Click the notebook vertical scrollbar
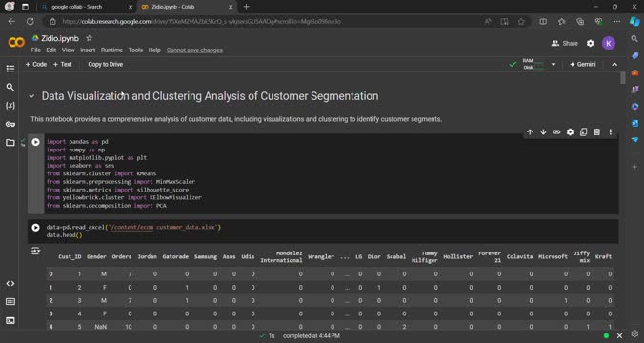This screenshot has height=343, width=644. (623, 78)
